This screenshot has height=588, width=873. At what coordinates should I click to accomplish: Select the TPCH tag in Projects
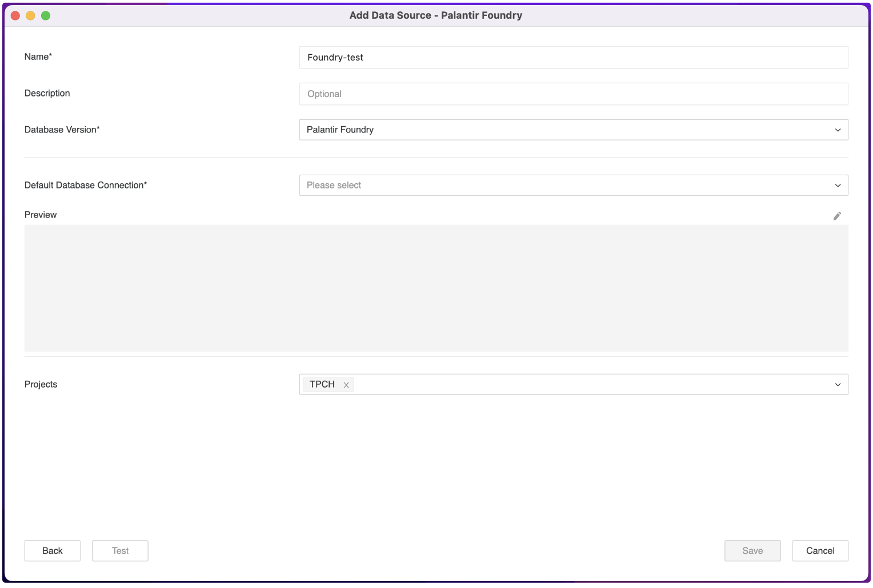coord(323,384)
